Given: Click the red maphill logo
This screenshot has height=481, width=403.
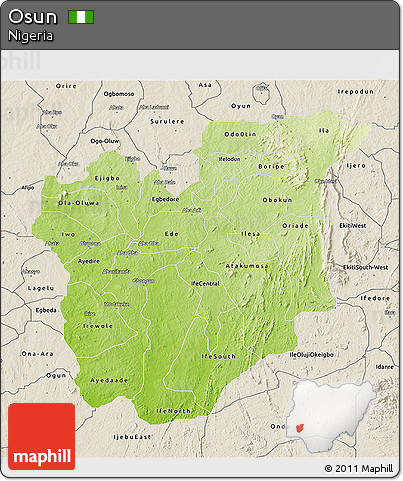Looking at the screenshot, I should pos(42,436).
